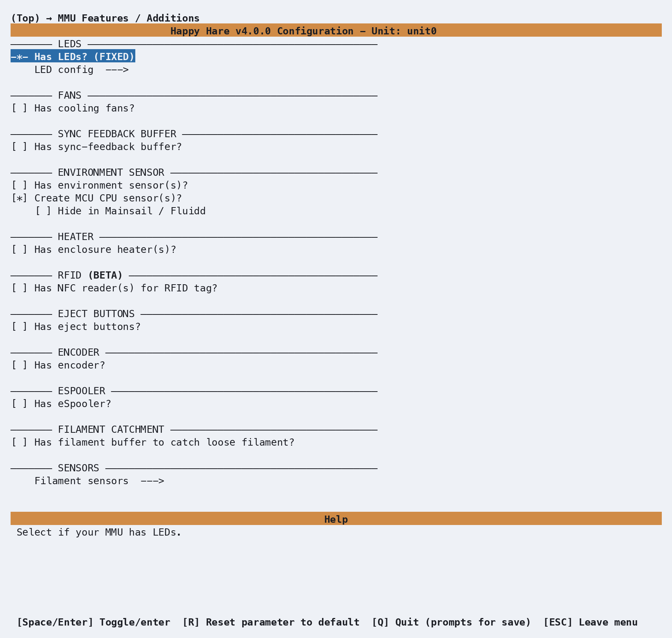Image resolution: width=672 pixels, height=638 pixels.
Task: Enable Has environment sensor(s)? checkbox
Action: [x=99, y=185]
